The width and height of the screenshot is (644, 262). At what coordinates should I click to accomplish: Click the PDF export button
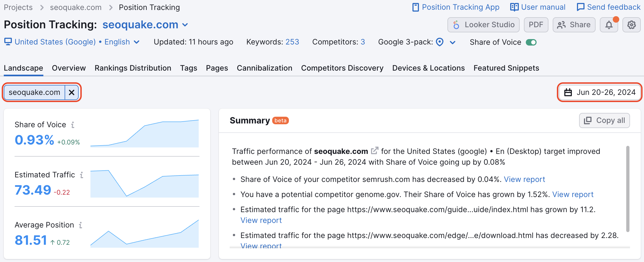click(x=536, y=25)
